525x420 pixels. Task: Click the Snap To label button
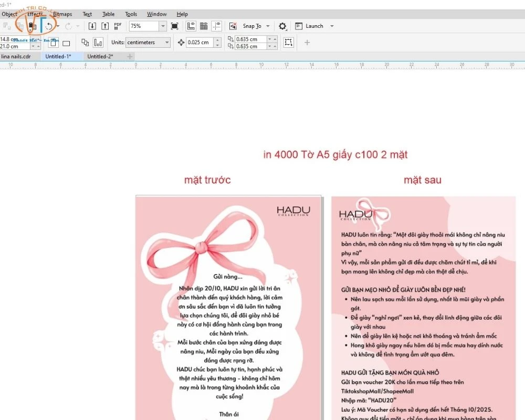[x=252, y=26]
